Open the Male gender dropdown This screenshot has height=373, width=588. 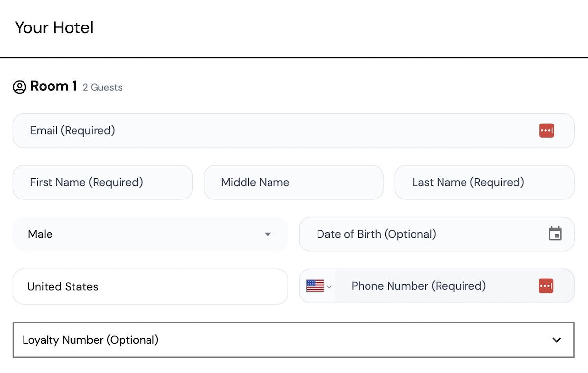coord(147,234)
